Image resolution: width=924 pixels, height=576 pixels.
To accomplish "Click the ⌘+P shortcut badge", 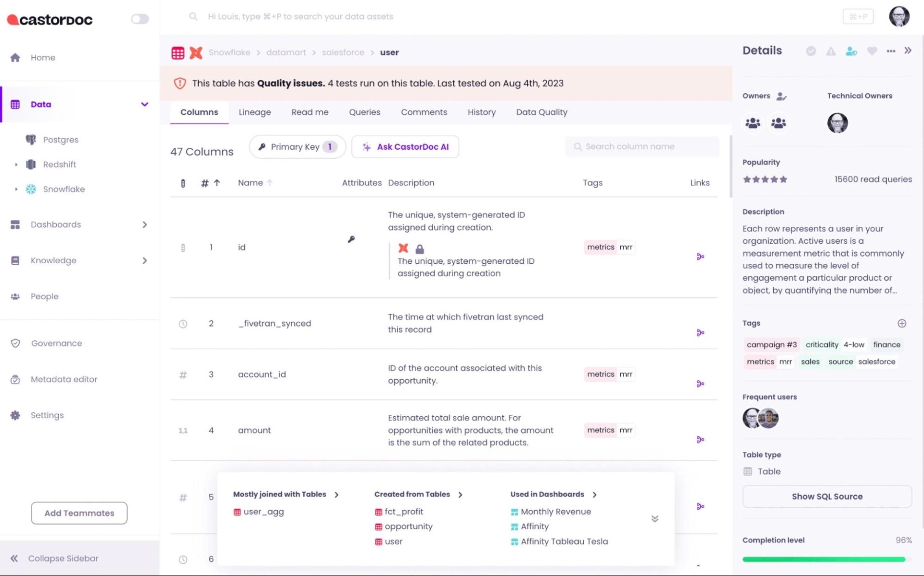I will click(858, 17).
